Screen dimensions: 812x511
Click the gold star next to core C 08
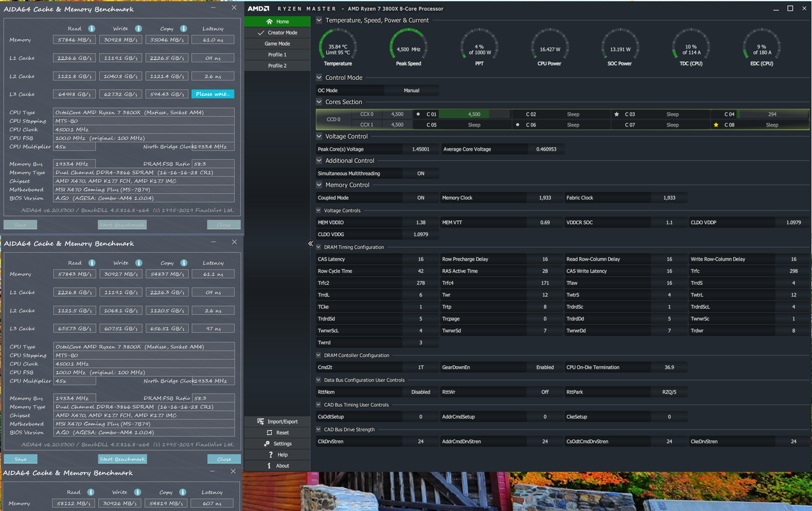[x=716, y=125]
